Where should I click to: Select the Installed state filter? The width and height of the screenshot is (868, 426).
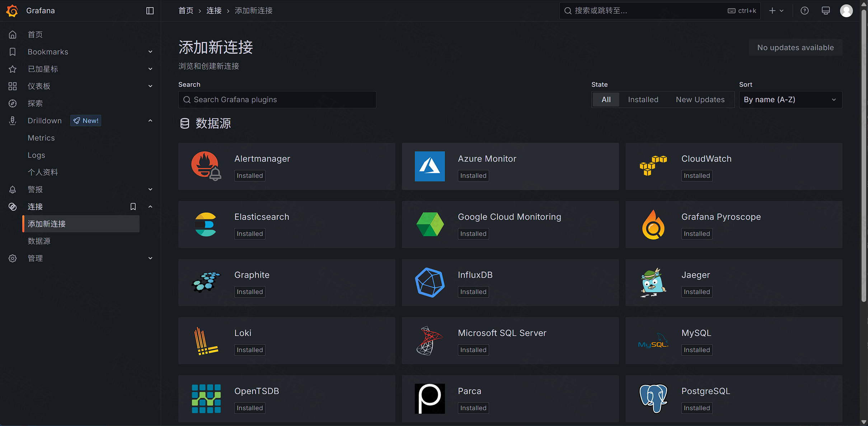coord(643,100)
